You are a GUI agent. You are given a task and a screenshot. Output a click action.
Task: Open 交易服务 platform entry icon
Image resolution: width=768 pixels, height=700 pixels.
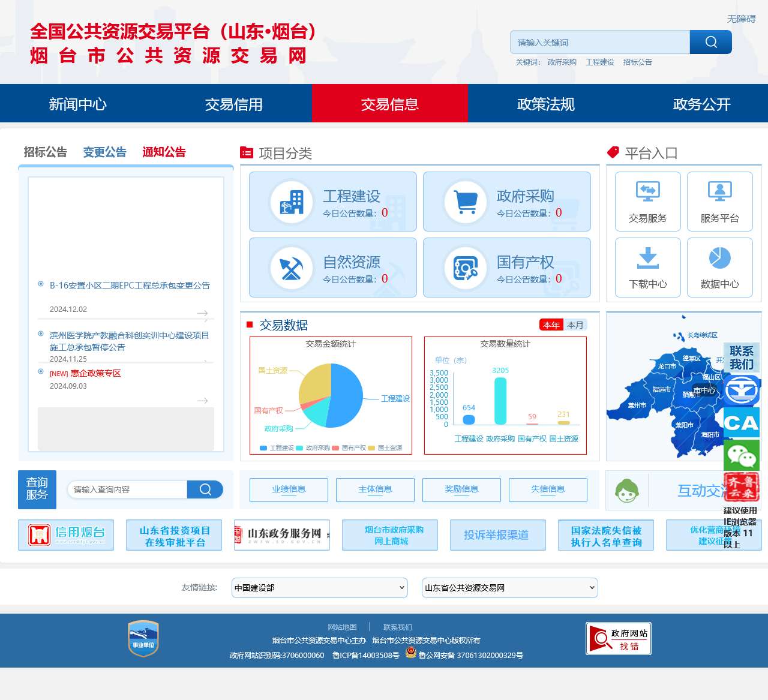pos(647,192)
